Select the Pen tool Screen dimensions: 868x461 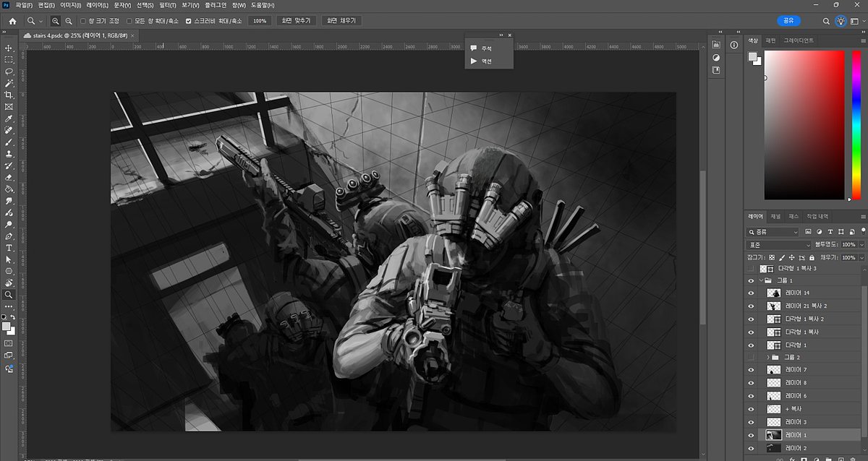[x=9, y=236]
